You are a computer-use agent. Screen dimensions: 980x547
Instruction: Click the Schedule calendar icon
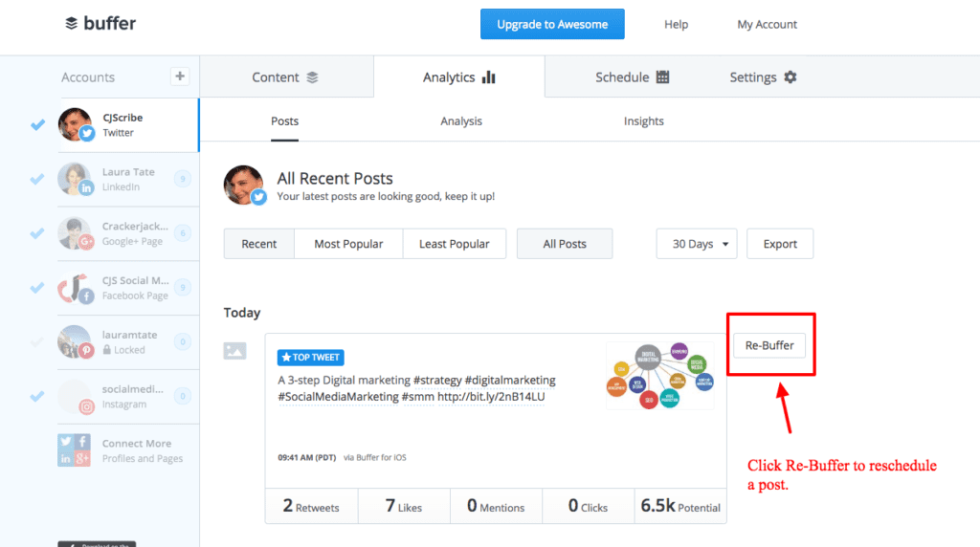pyautogui.click(x=662, y=77)
